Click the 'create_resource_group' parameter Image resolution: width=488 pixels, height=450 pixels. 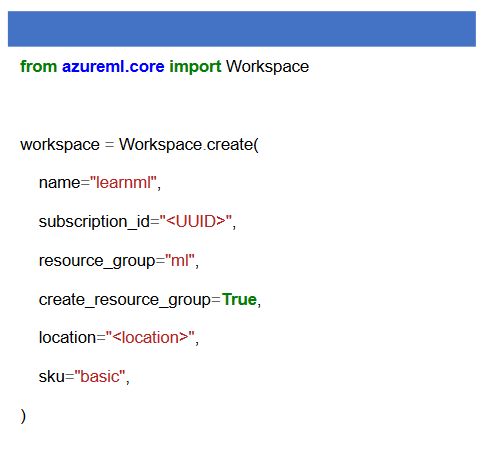coord(125,300)
